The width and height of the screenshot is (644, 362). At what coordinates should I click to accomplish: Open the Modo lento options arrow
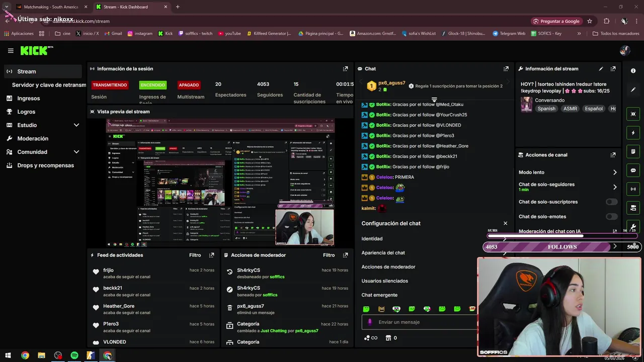615,172
